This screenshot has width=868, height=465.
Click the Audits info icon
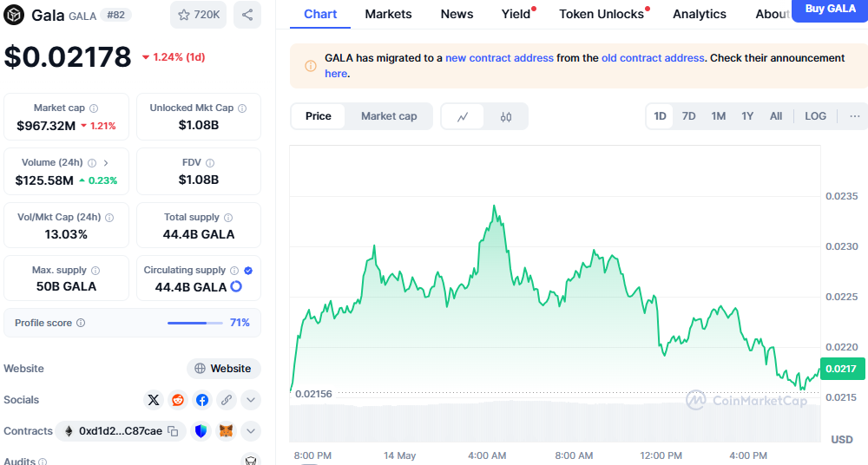tap(43, 462)
